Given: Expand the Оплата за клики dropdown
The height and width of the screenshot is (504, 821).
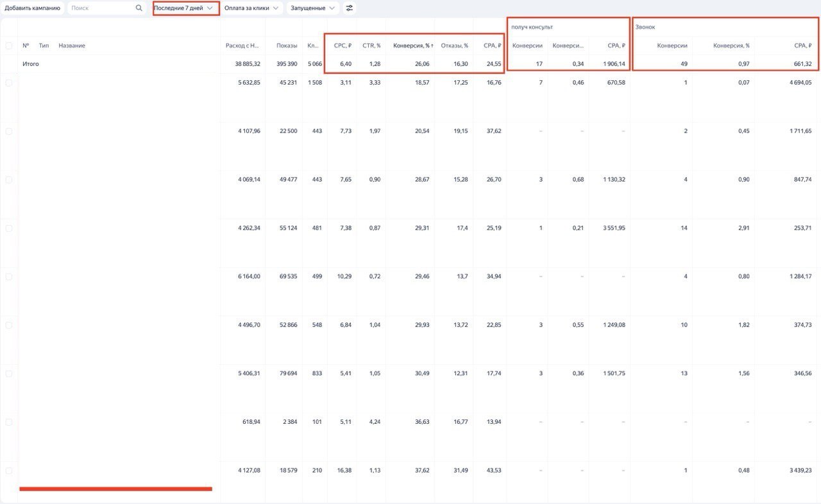Looking at the screenshot, I should [x=251, y=8].
